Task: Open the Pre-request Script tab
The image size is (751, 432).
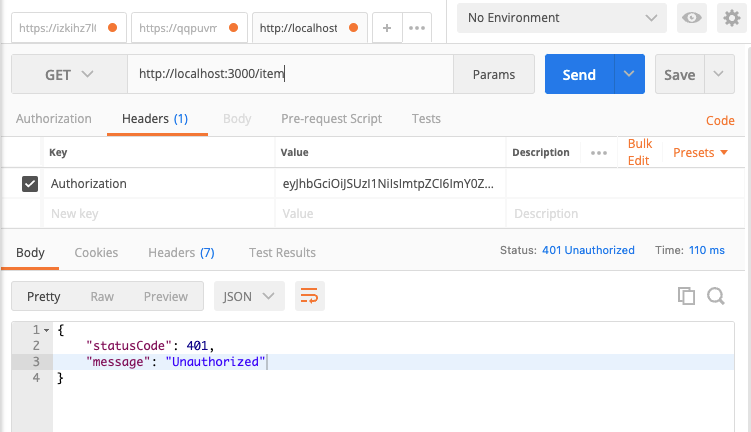Action: (331, 119)
